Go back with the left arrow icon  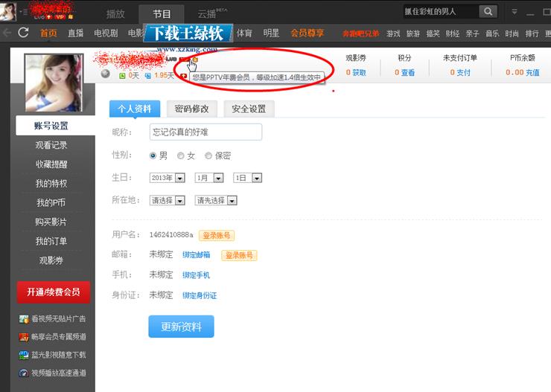(x=7, y=33)
